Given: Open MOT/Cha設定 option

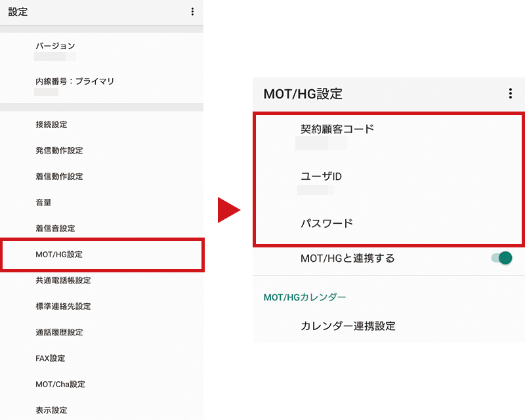Looking at the screenshot, I should tap(102, 384).
